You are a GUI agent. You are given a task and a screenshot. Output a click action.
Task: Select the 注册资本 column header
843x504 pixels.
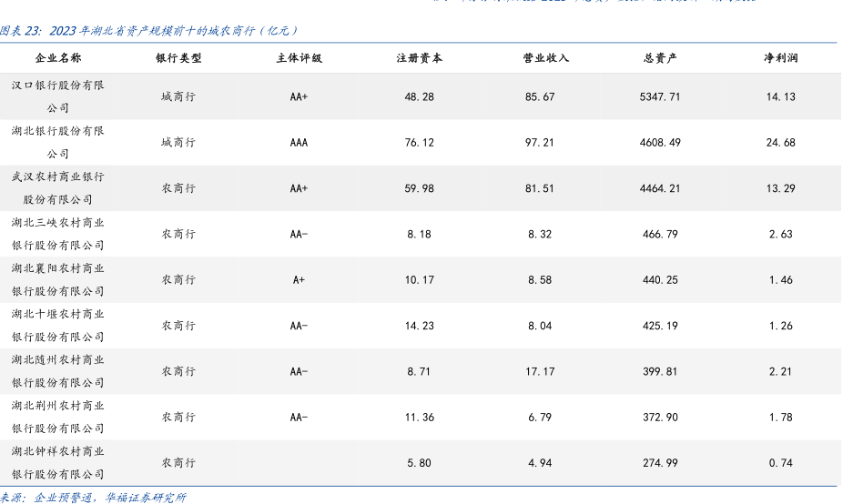[x=419, y=58]
